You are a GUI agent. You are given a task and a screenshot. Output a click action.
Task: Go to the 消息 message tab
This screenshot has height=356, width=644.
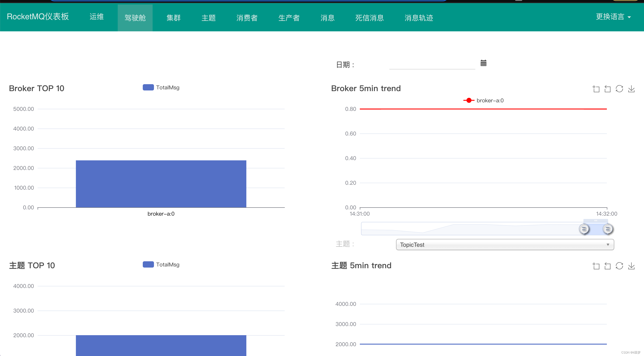tap(327, 18)
